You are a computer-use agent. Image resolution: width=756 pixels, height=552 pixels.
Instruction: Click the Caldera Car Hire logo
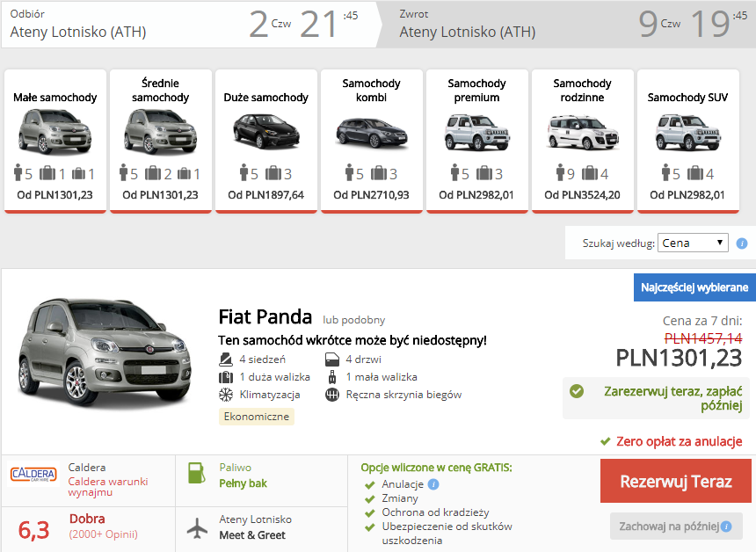(x=33, y=474)
